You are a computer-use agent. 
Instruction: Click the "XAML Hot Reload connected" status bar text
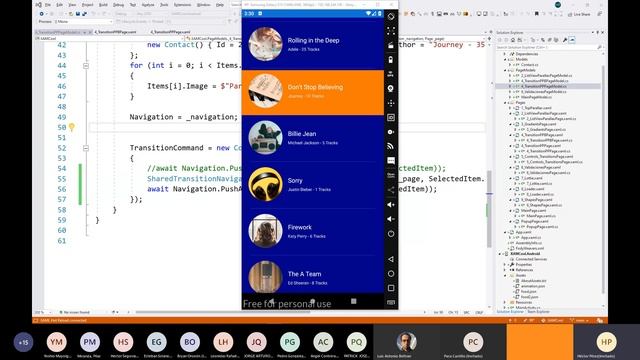tap(62, 320)
